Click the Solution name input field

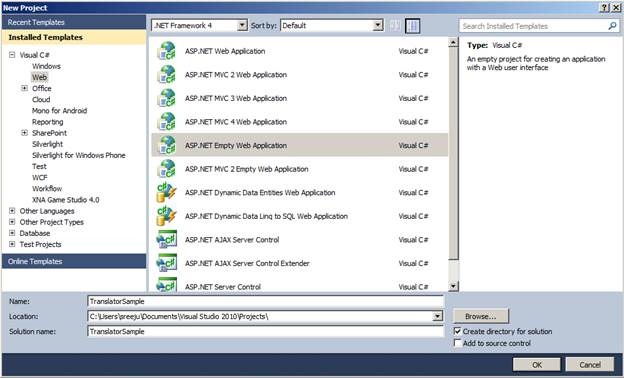click(265, 331)
